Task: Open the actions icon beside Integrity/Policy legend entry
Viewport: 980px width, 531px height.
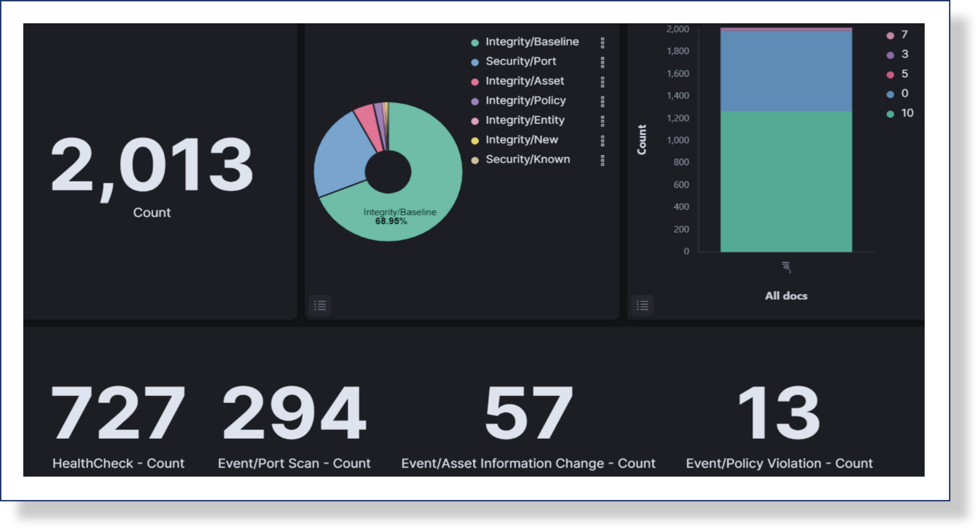Action: (603, 101)
